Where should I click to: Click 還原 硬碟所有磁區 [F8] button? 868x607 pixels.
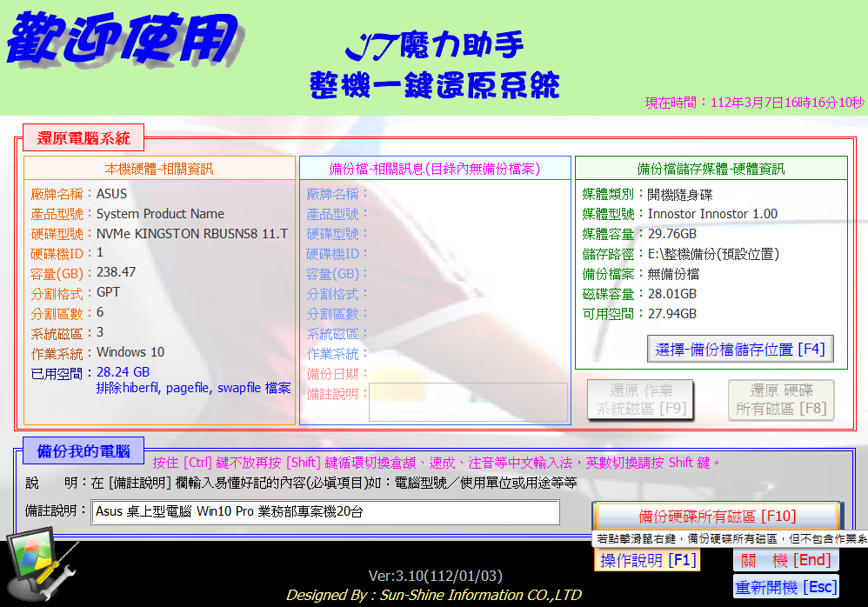781,399
